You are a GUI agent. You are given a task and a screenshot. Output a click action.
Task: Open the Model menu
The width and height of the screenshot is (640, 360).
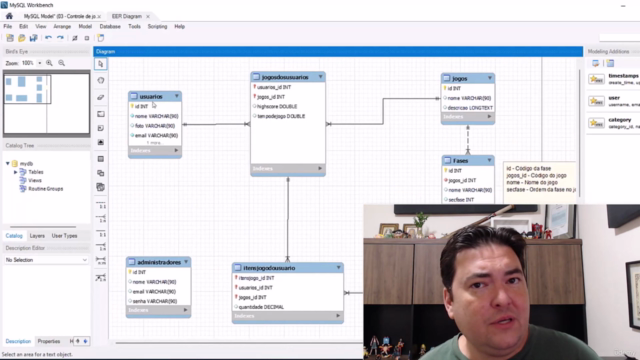point(85,27)
